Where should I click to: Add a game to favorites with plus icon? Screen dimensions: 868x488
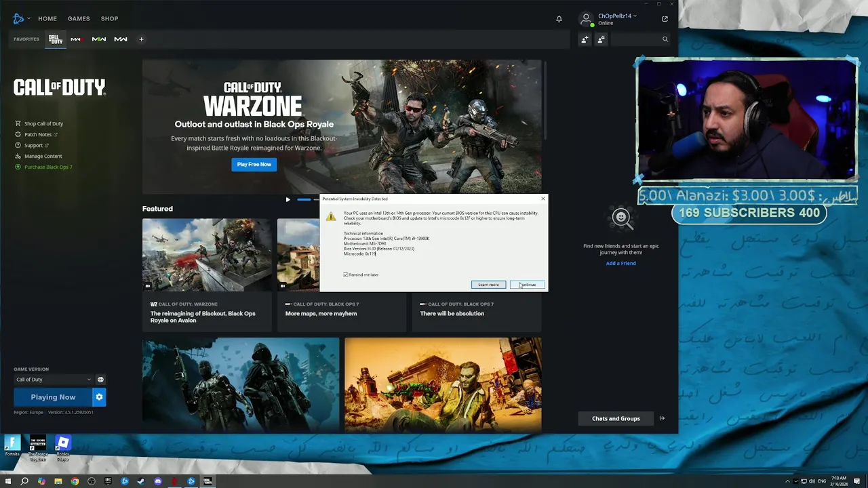click(141, 39)
